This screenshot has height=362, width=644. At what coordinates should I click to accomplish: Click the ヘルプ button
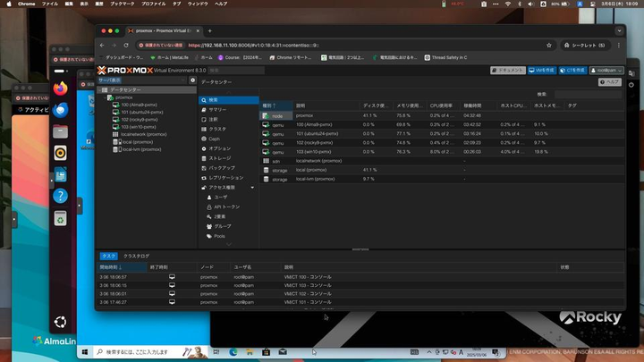(x=609, y=81)
